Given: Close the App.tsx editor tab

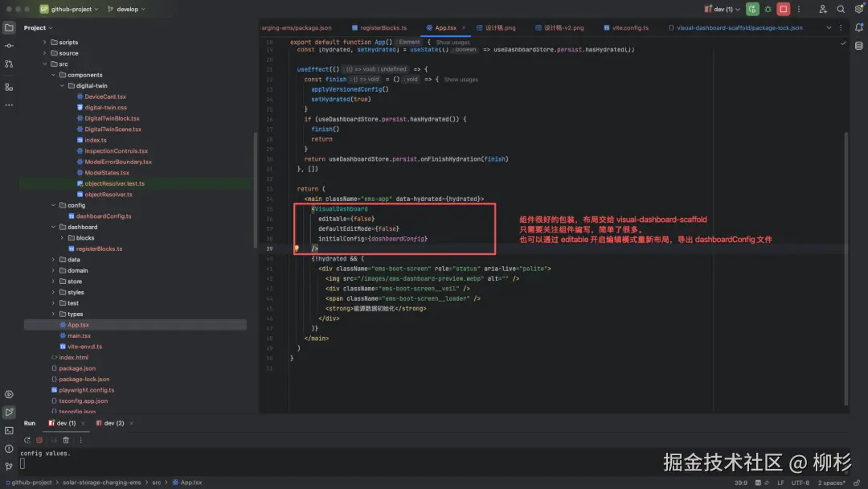Looking at the screenshot, I should click(464, 27).
